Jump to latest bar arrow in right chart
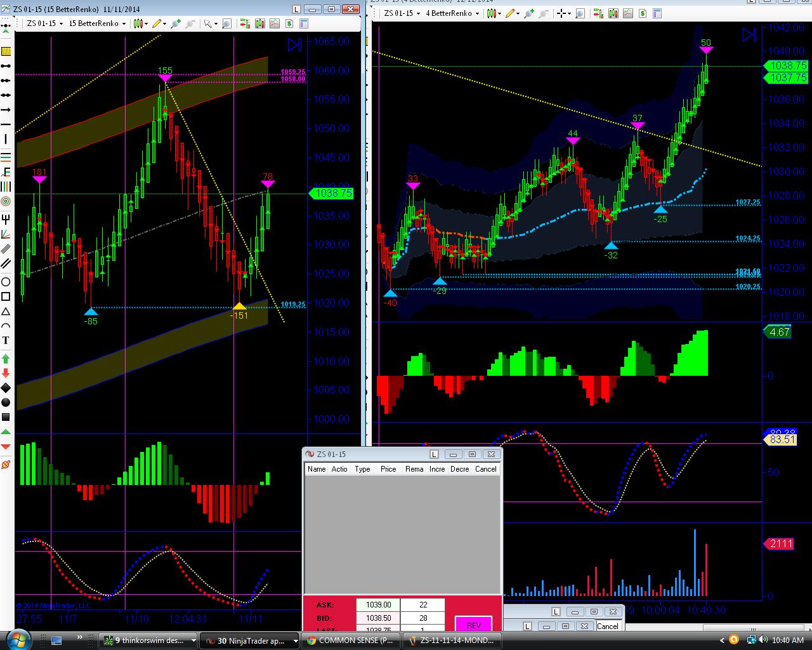The width and height of the screenshot is (812, 650). [x=749, y=34]
